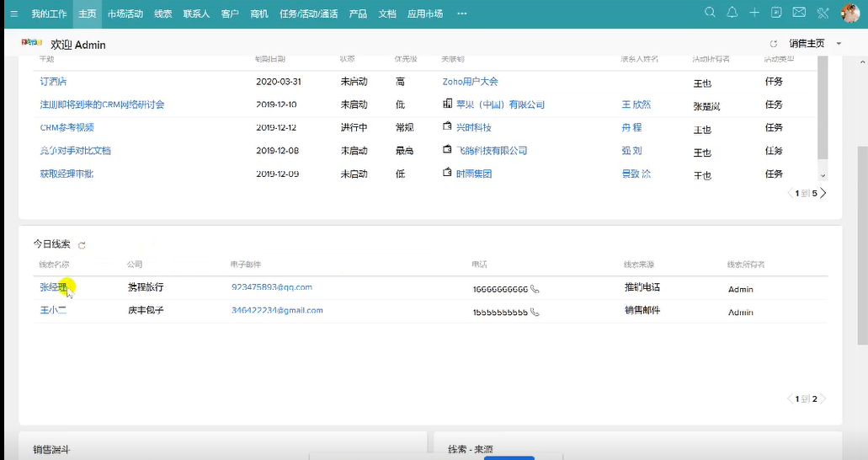Expand the more modules ellipsis menu
The height and width of the screenshot is (460, 868).
pyautogui.click(x=461, y=13)
